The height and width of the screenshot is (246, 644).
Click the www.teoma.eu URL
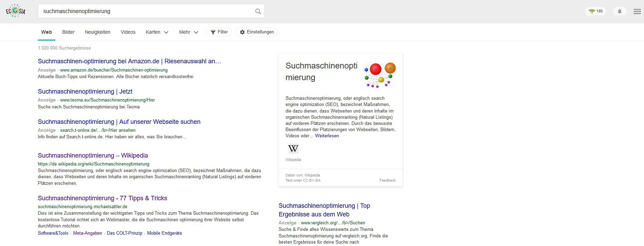pos(107,100)
